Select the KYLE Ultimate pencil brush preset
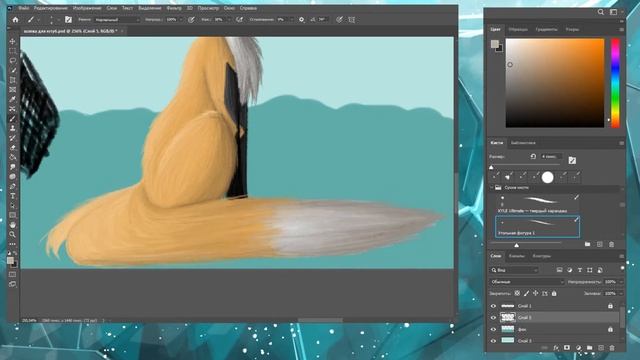The height and width of the screenshot is (360, 640). pyautogui.click(x=537, y=204)
